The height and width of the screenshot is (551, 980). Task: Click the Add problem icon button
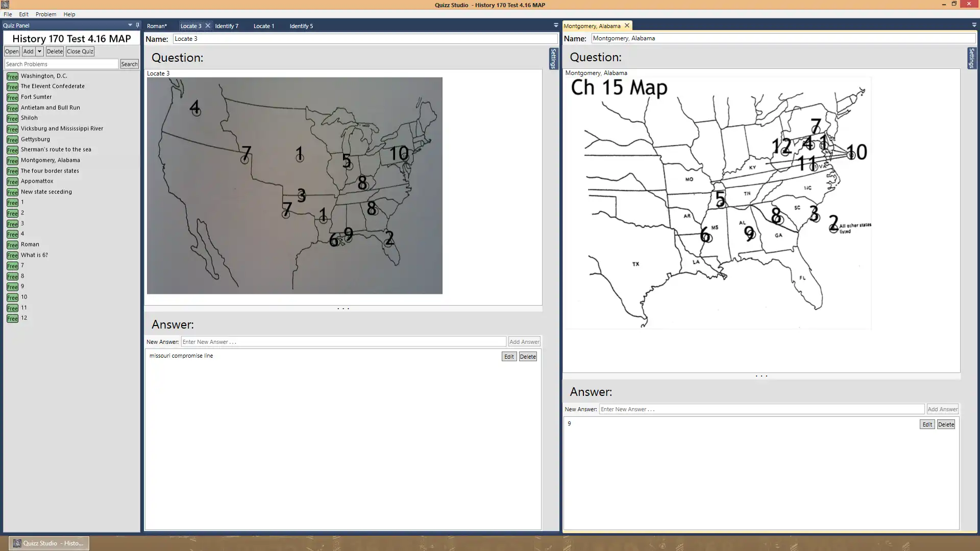click(x=28, y=51)
